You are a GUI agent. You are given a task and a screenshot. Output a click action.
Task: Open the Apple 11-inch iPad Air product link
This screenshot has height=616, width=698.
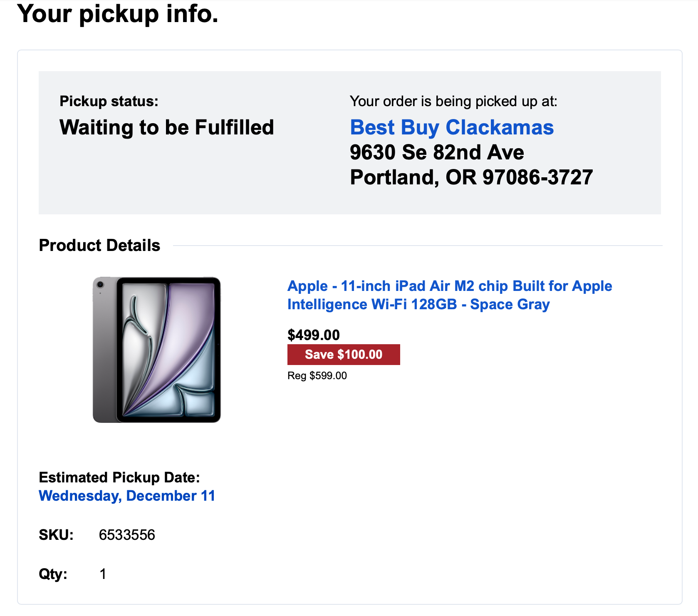pyautogui.click(x=449, y=295)
